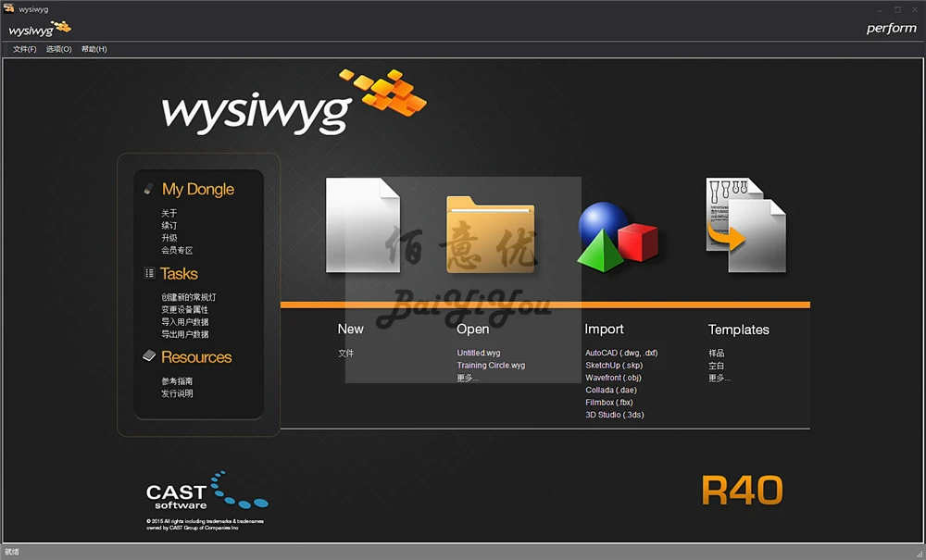Screen dimensions: 926x560
Task: Click the Templates heading
Action: [x=739, y=330]
